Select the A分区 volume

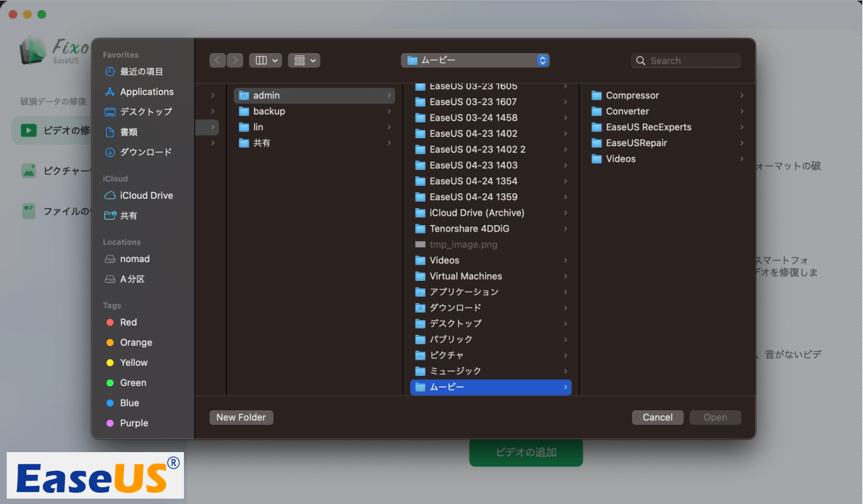click(x=125, y=279)
